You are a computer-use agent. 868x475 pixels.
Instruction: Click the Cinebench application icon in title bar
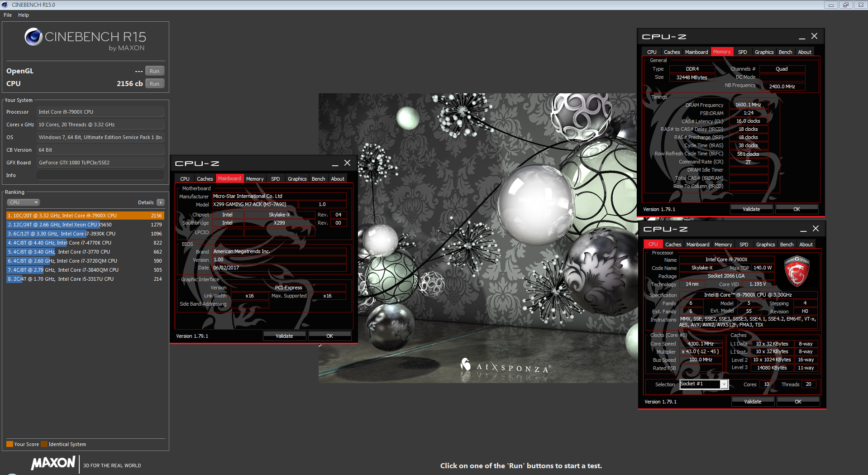5,5
